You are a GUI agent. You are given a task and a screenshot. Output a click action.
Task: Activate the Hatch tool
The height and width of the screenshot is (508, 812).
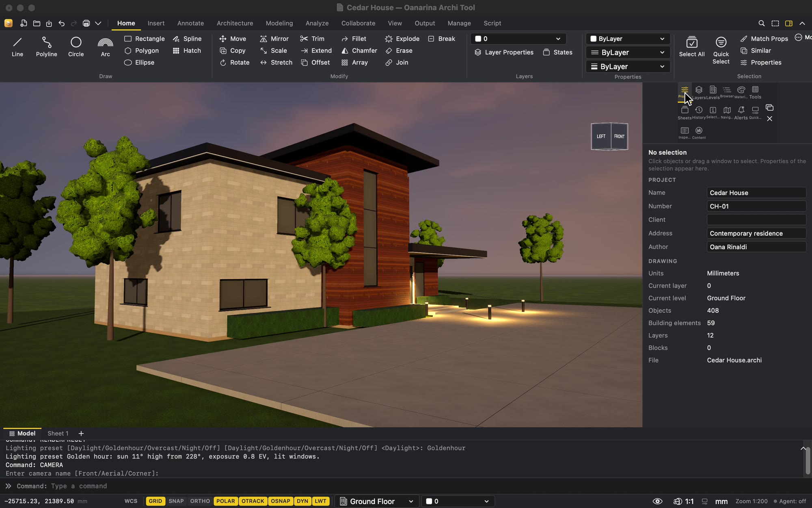pyautogui.click(x=187, y=50)
